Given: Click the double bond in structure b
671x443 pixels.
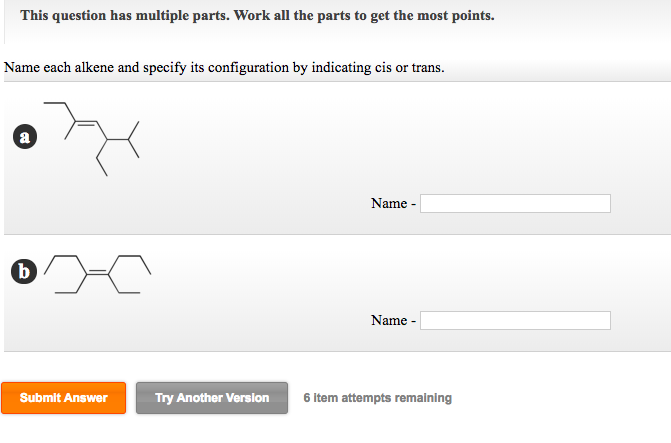Looking at the screenshot, I should pyautogui.click(x=98, y=272).
